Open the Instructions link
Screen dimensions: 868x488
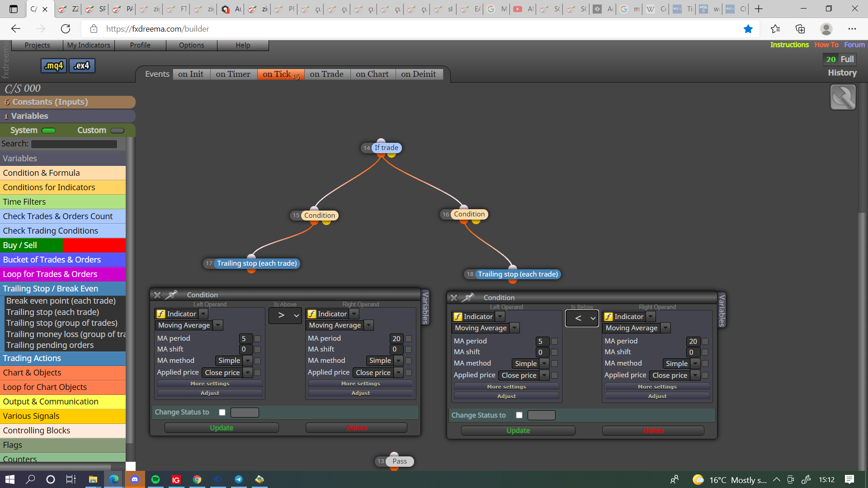[x=789, y=45]
